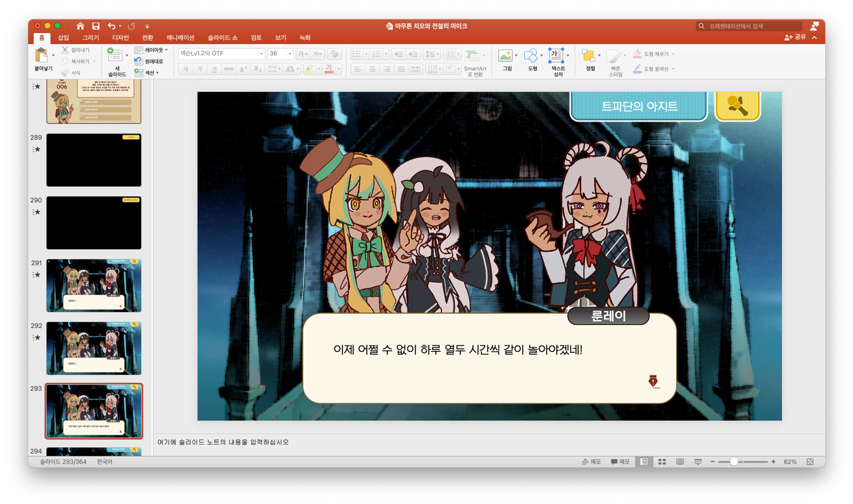Viewport: 853px width, 504px height.
Task: Toggle bold text formatting
Action: tap(186, 69)
